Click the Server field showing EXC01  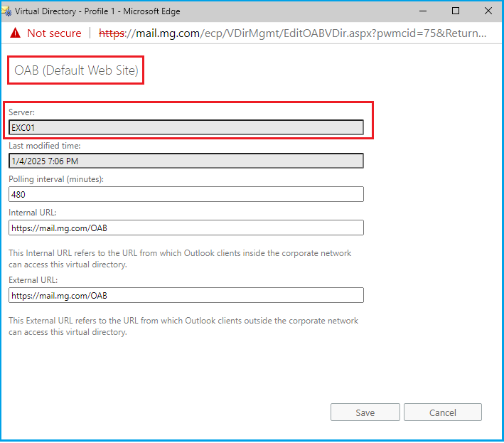pyautogui.click(x=186, y=128)
